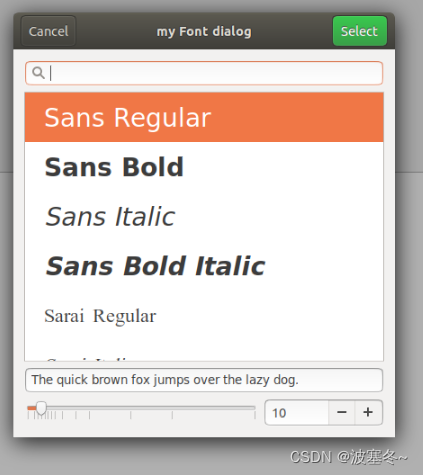Click the magnifier search icon
423x475 pixels.
38,73
